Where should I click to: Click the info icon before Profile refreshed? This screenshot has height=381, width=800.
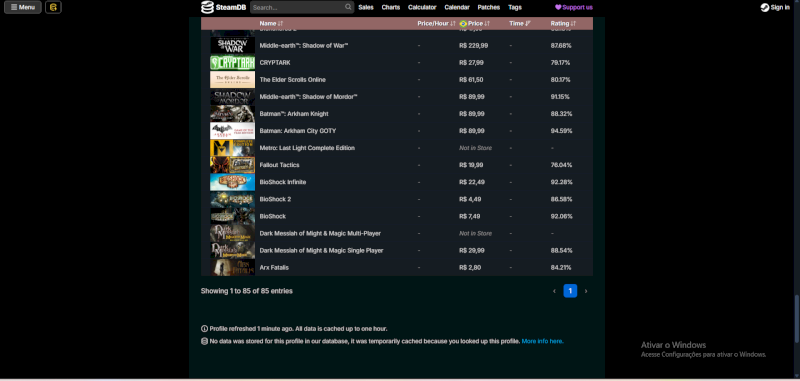point(205,329)
